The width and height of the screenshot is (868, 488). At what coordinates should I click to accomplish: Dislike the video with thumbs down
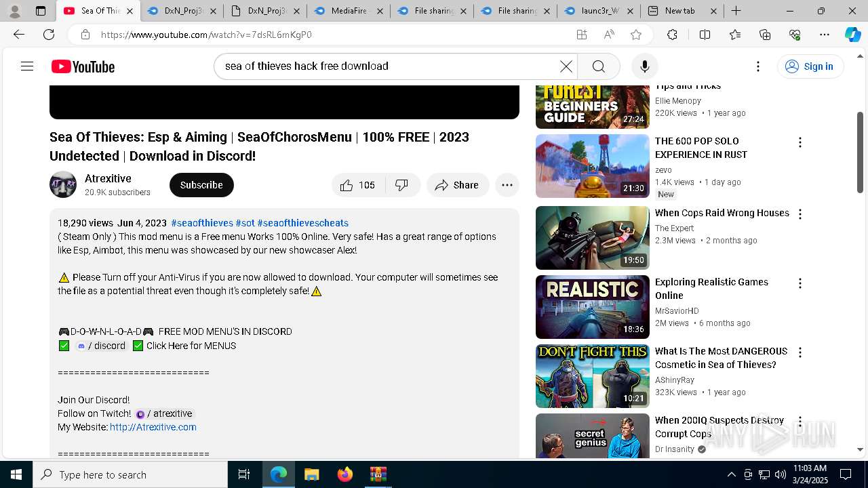402,185
